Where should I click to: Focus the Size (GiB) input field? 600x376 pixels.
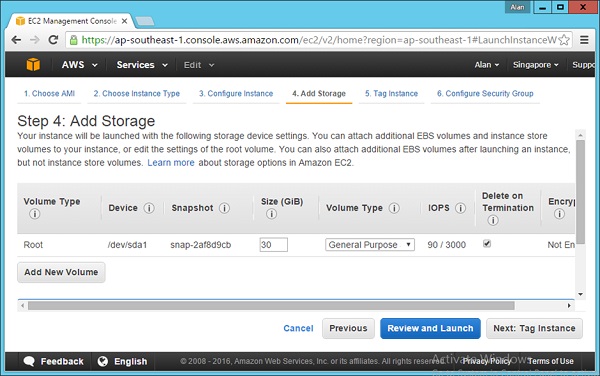pyautogui.click(x=274, y=245)
